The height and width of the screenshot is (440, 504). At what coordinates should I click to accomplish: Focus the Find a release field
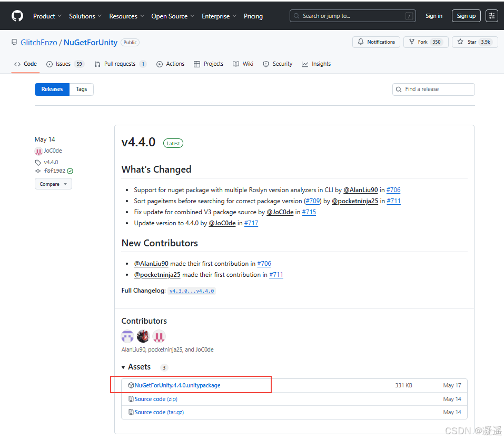coord(433,89)
